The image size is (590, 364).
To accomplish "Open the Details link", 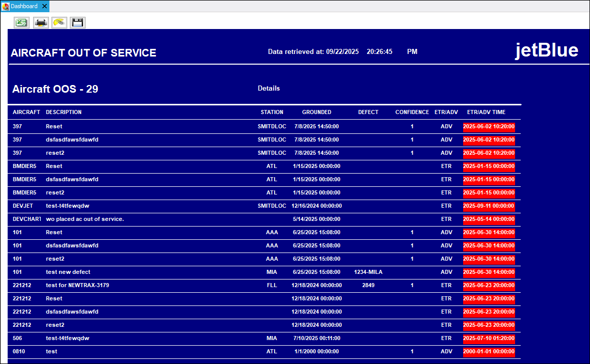I will click(x=269, y=89).
